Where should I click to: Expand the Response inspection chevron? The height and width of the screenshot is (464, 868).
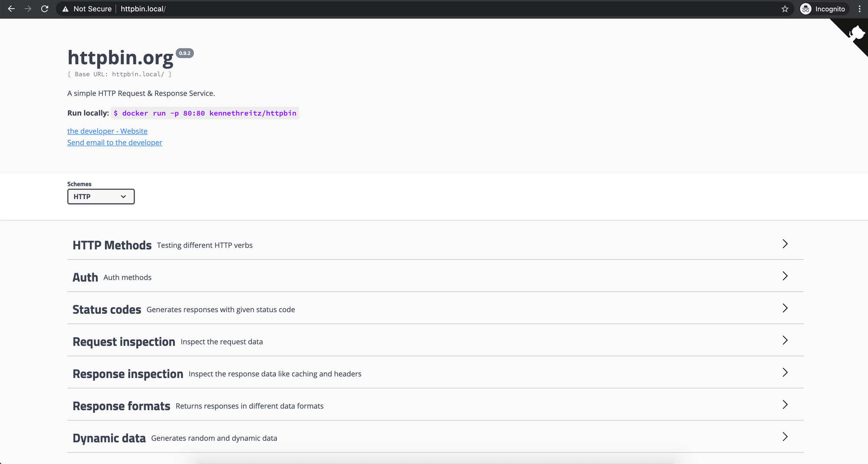pos(785,372)
